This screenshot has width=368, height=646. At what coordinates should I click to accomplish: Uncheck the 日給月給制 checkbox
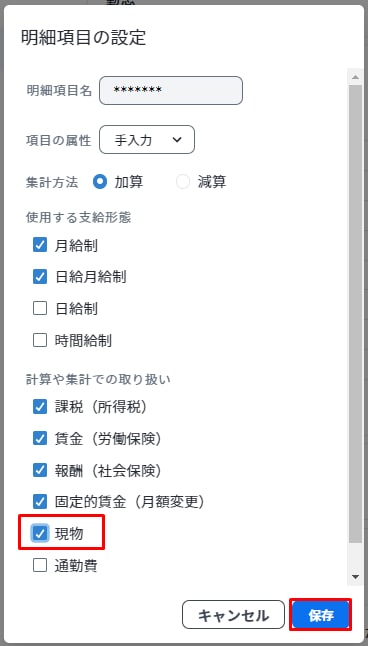coord(40,277)
